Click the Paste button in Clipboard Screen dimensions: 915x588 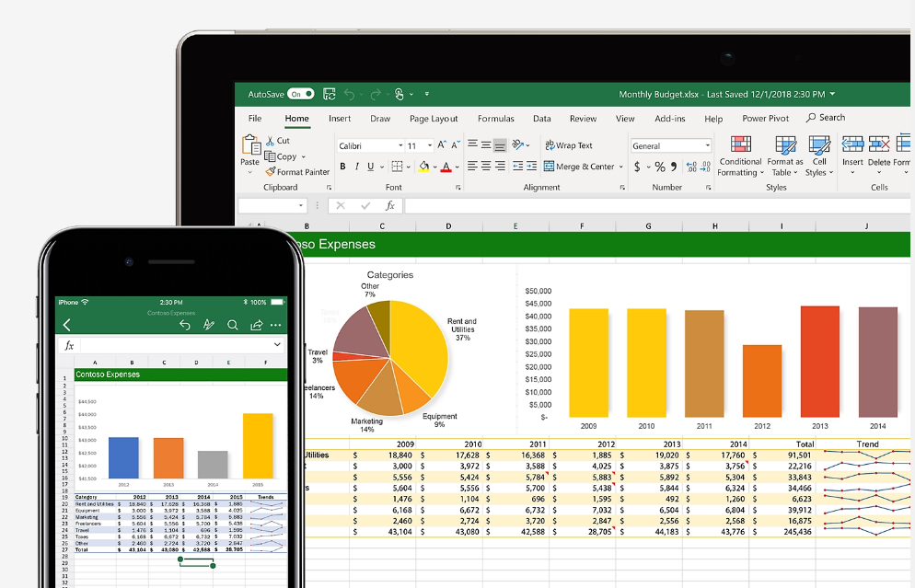[249, 151]
